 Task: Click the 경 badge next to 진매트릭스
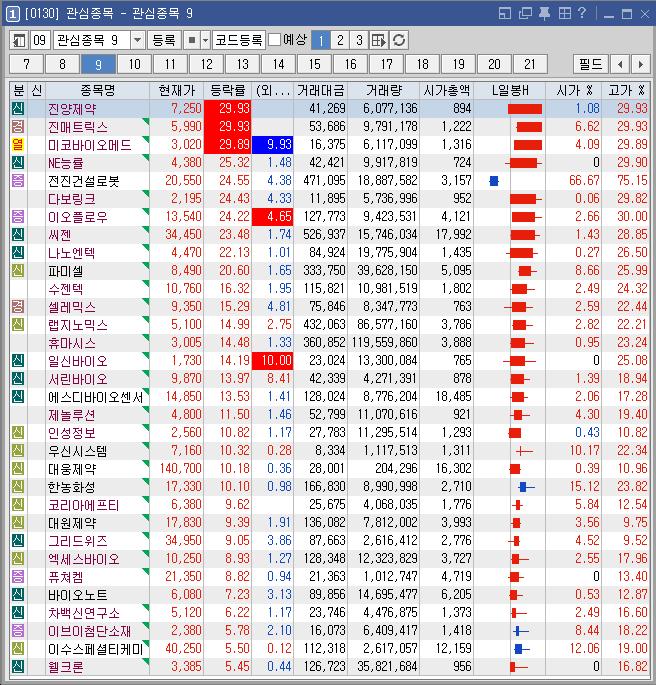pos(17,127)
